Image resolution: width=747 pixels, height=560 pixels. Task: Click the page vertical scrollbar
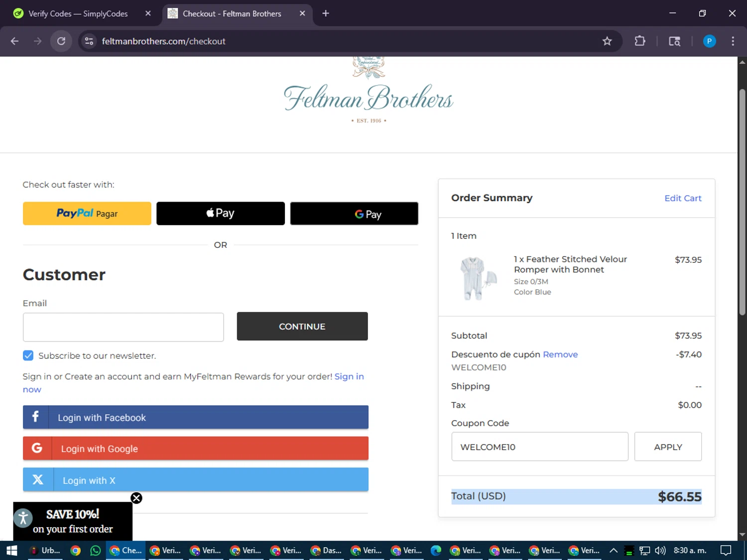tap(742, 202)
